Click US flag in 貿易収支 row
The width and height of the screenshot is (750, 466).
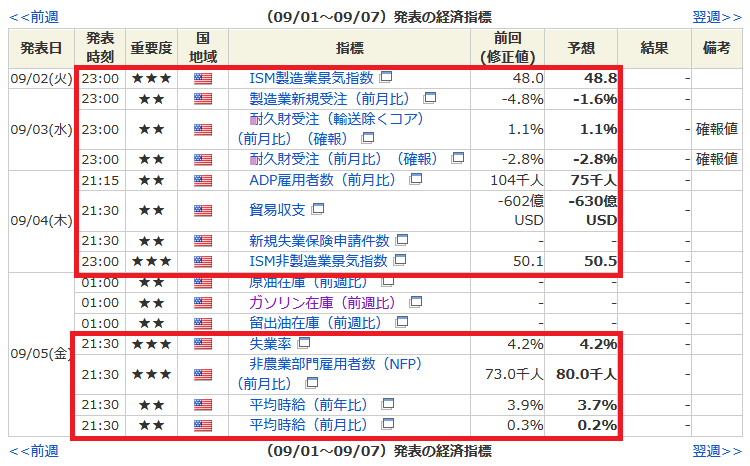click(x=203, y=211)
